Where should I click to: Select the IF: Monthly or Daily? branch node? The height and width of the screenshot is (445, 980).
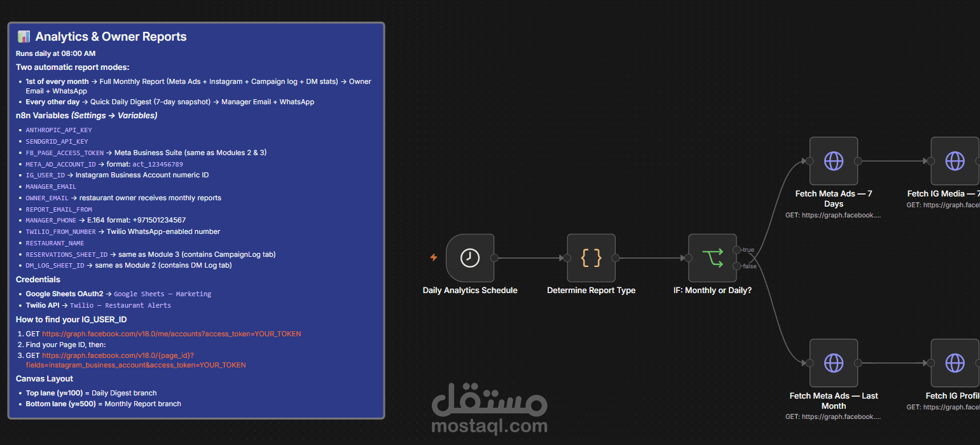tap(712, 257)
